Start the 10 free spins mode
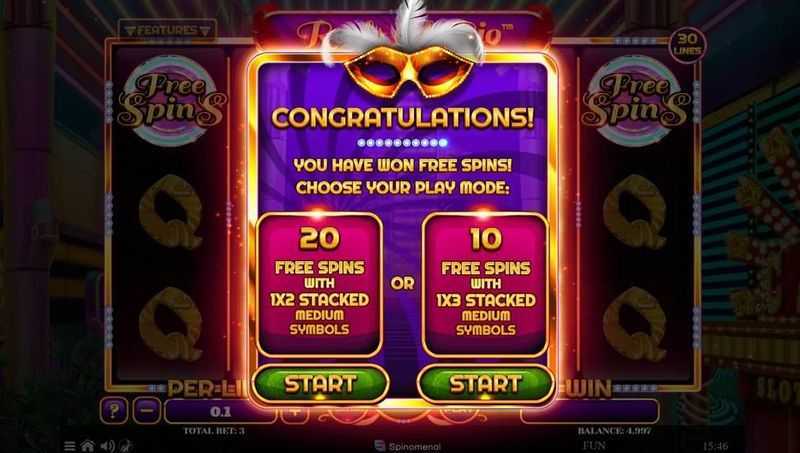Viewport: 800px width, 453px height. (485, 384)
